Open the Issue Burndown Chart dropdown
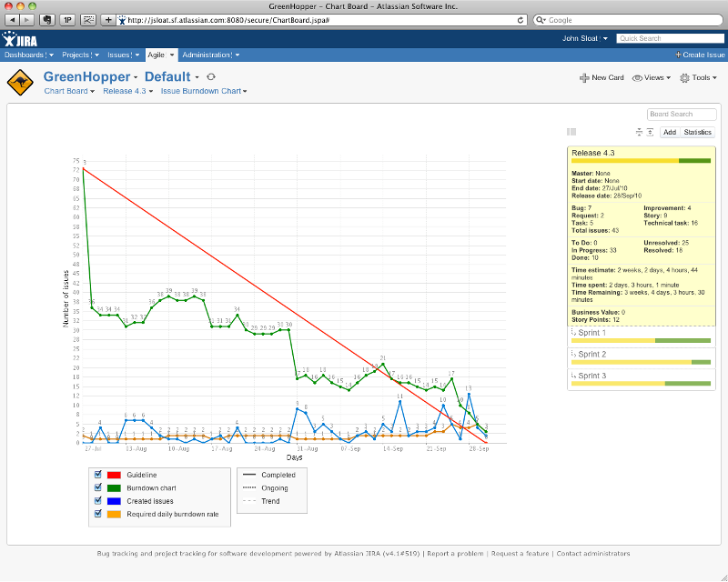728x582 pixels. pyautogui.click(x=204, y=91)
